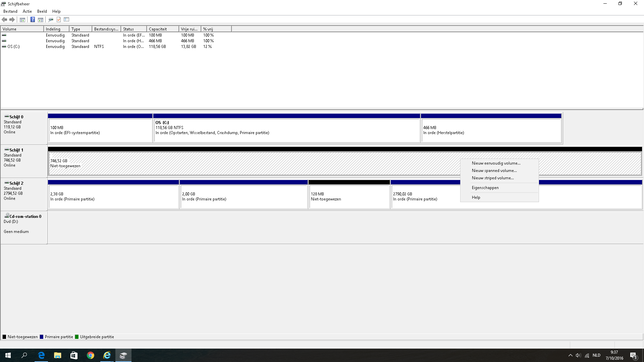Click the settings checklist toolbar icon
This screenshot has height=362, width=644.
point(66,19)
